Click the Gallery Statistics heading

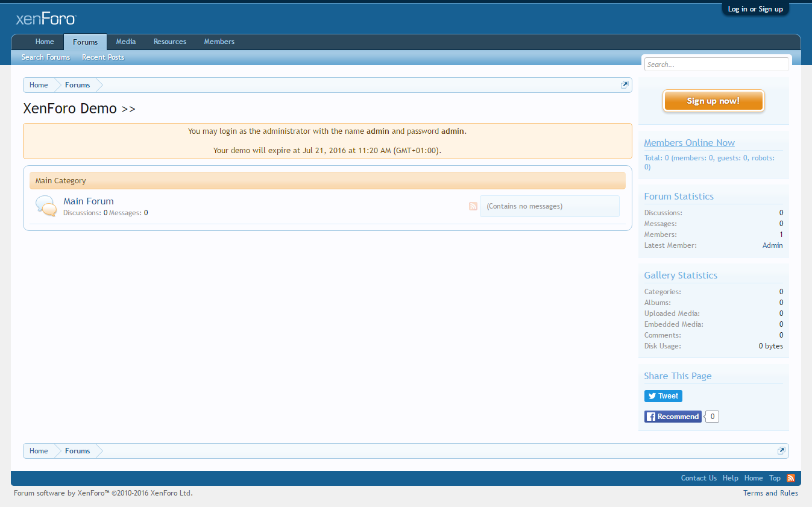click(x=681, y=276)
